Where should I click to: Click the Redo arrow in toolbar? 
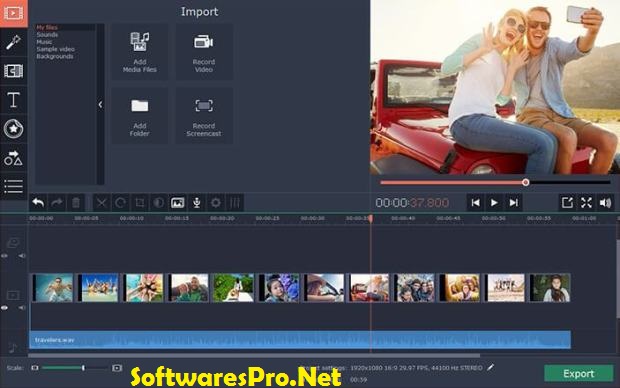click(x=57, y=203)
